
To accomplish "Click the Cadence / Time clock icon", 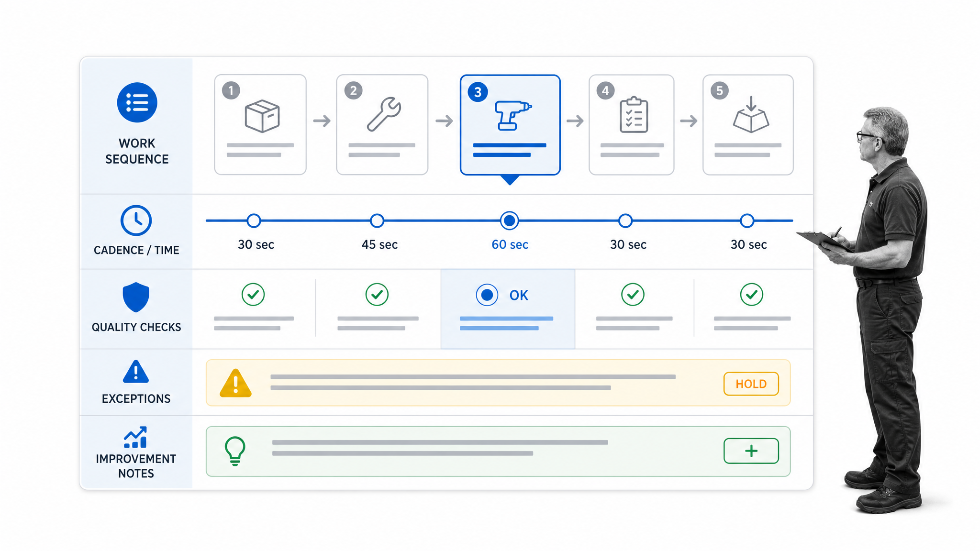I will [x=136, y=220].
